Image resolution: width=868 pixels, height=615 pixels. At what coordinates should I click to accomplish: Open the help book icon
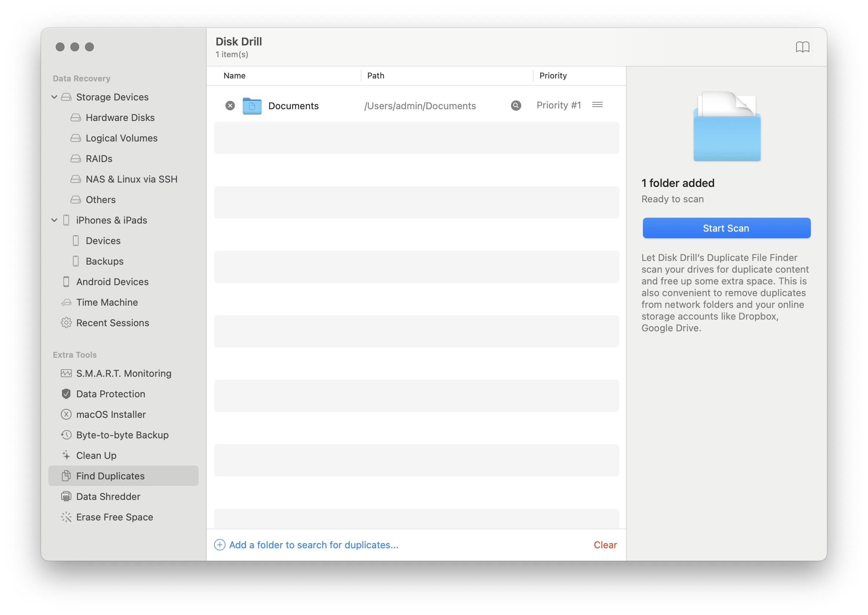tap(802, 47)
